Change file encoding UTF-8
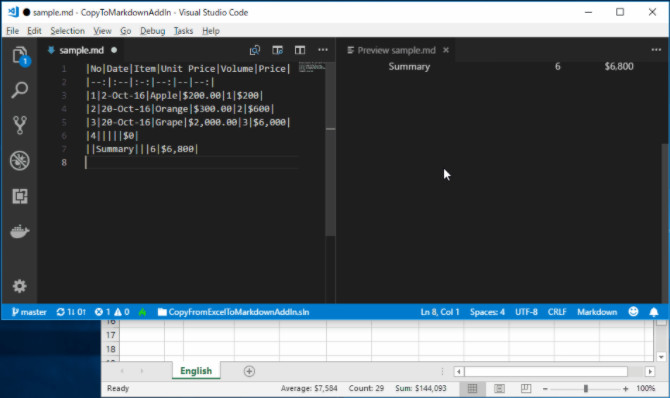The image size is (670, 398). pos(526,312)
